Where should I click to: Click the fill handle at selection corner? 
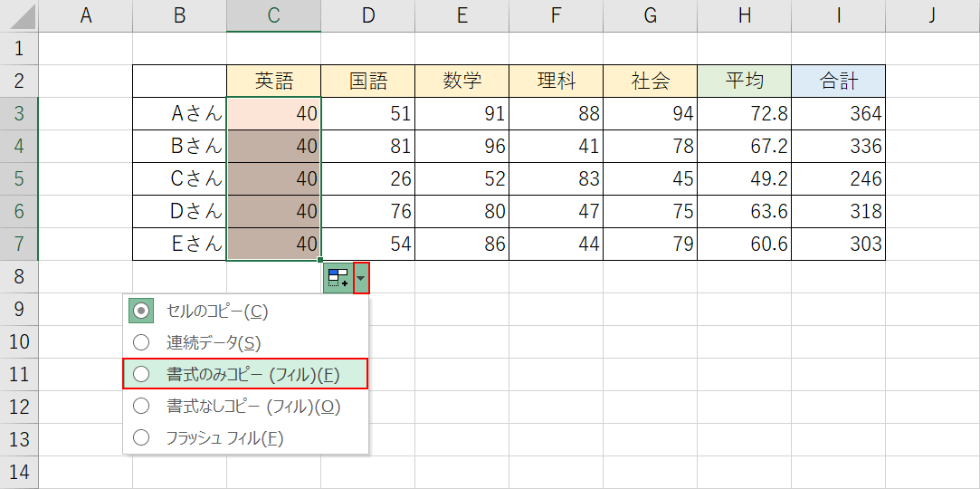pyautogui.click(x=320, y=260)
